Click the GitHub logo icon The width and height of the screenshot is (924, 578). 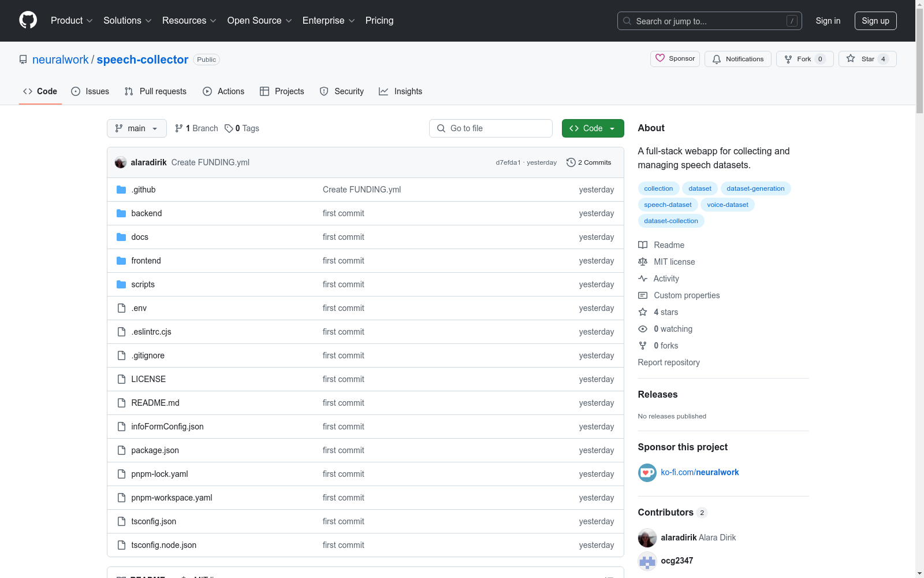pos(28,20)
